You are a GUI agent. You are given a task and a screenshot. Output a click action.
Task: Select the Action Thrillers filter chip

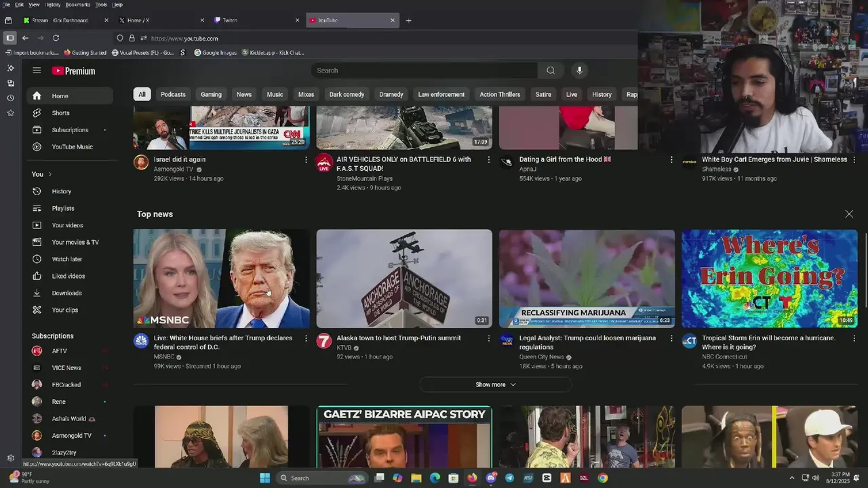click(x=500, y=94)
